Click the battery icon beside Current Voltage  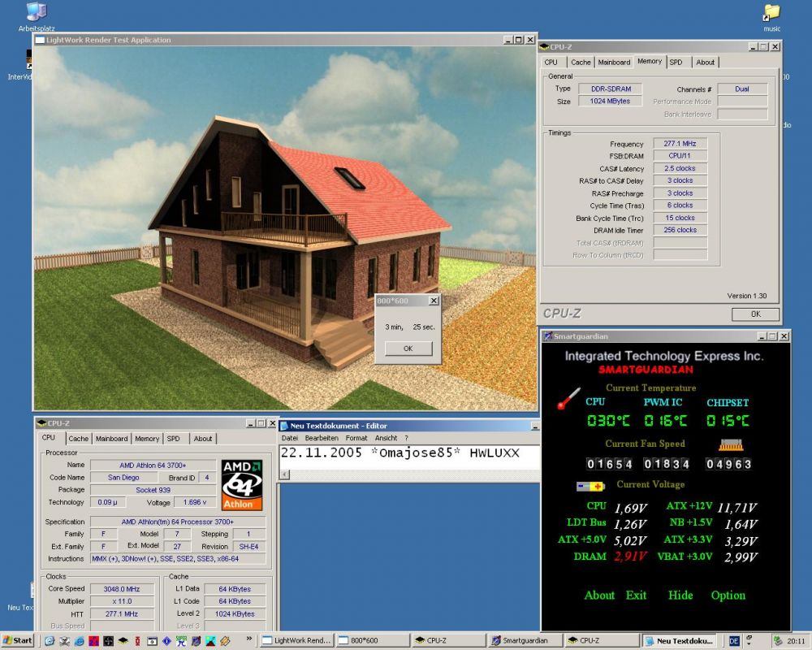point(591,486)
